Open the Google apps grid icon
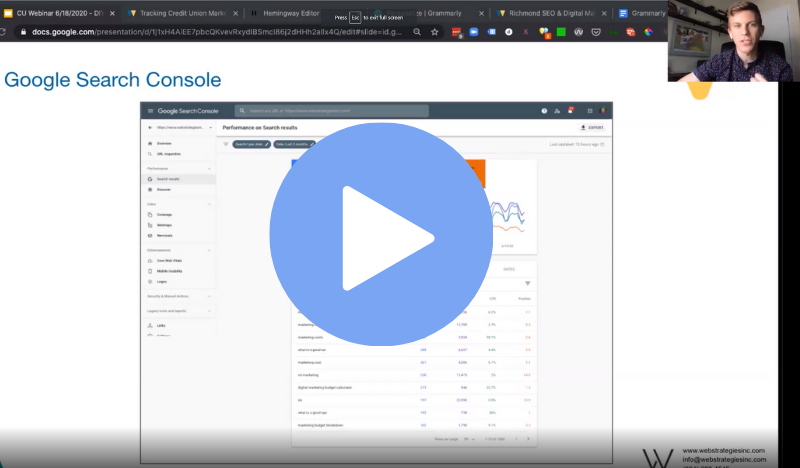This screenshot has width=800, height=468. click(x=590, y=111)
